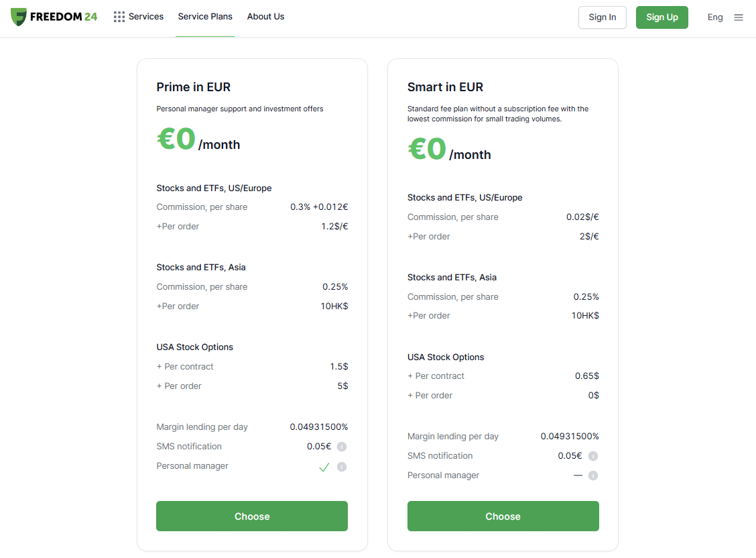Click the FREEDOM24 brand wordmark
Image resolution: width=756 pixels, height=558 pixels.
[64, 17]
